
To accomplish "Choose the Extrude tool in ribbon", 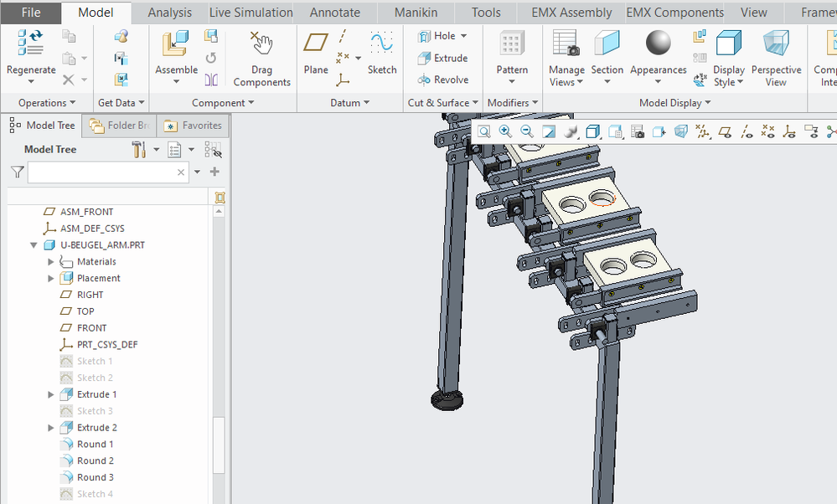I will [442, 58].
